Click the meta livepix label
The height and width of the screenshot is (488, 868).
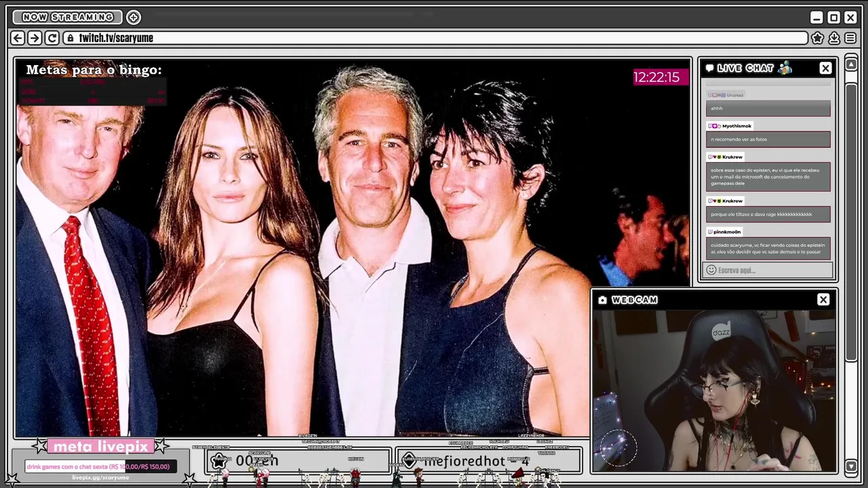pos(100,447)
